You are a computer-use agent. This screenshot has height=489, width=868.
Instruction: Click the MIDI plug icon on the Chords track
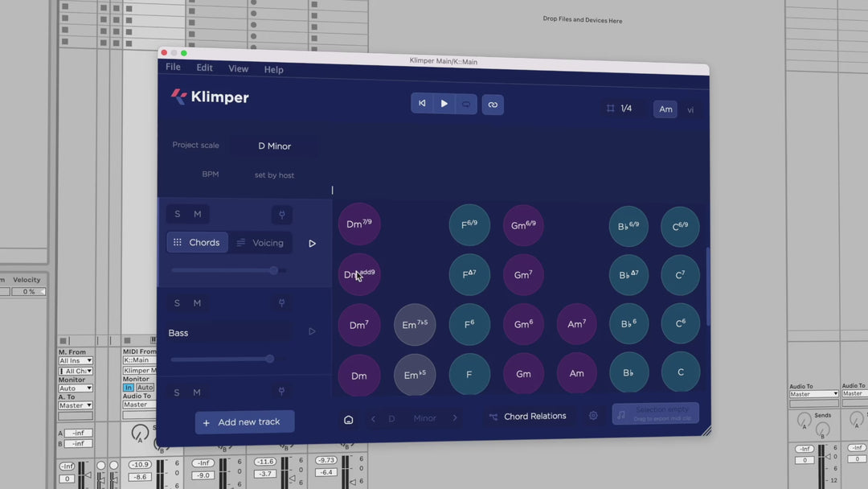point(281,215)
